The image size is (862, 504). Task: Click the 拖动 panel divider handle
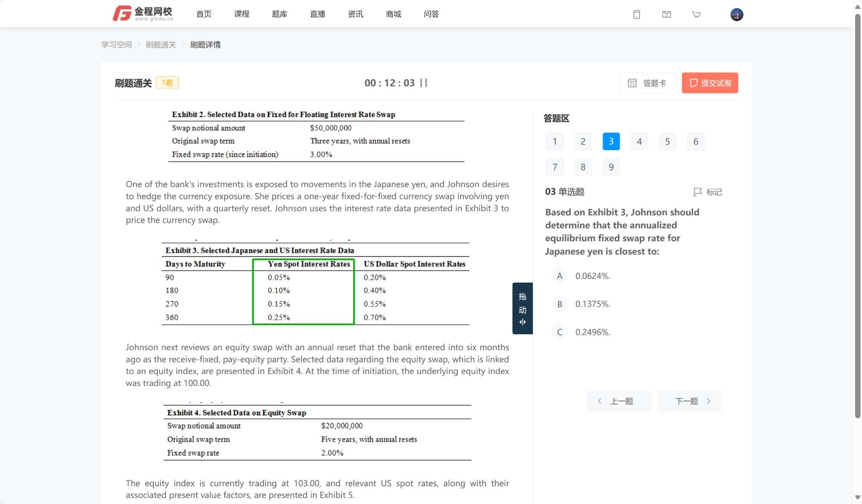(522, 308)
